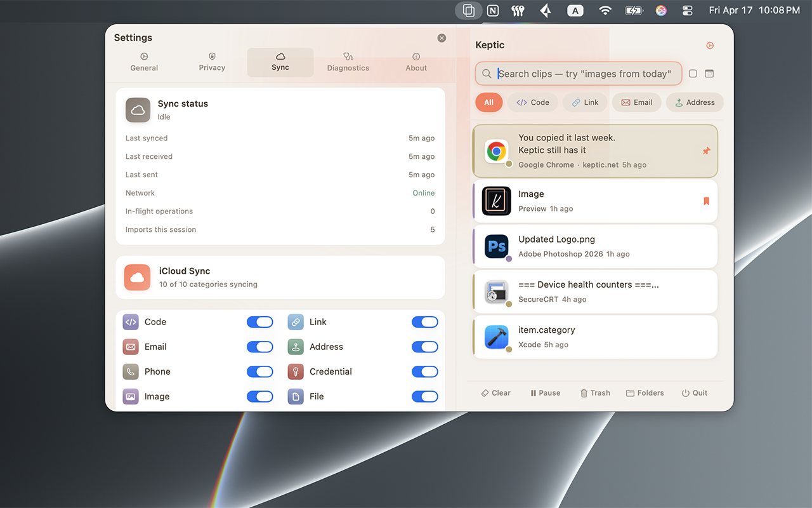The width and height of the screenshot is (812, 508).
Task: Click the iCloud Sync cloud icon
Action: [x=137, y=277]
